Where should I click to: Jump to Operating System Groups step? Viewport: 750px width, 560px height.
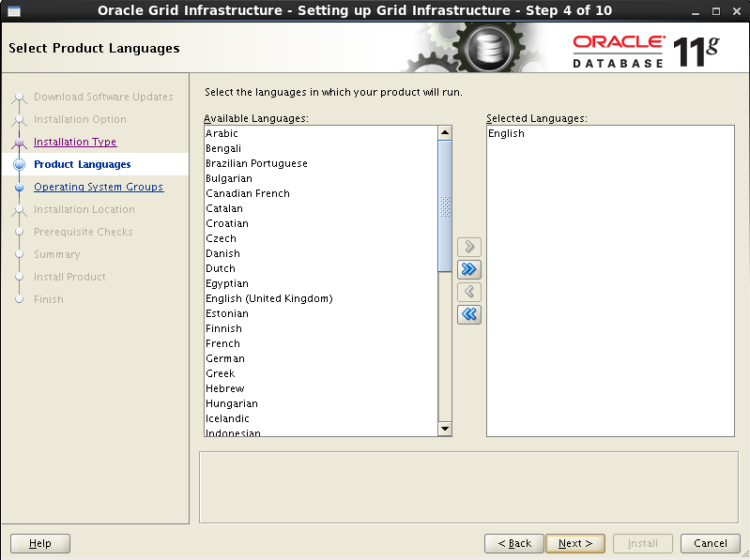coord(99,187)
